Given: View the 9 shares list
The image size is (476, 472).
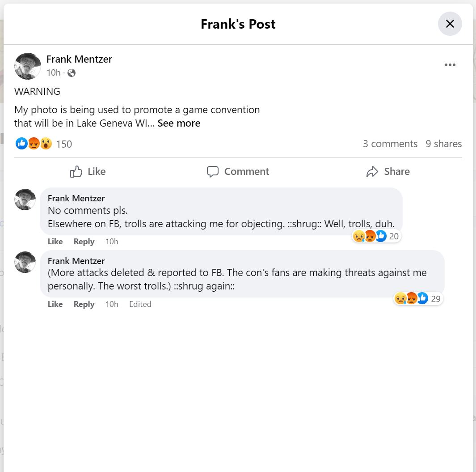Looking at the screenshot, I should click(x=443, y=144).
